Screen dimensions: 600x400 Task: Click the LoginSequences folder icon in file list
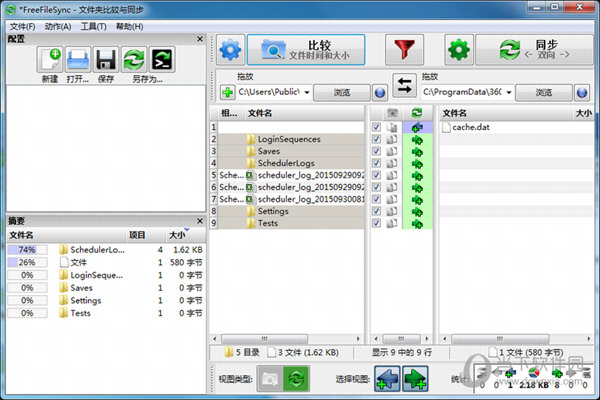click(x=251, y=139)
